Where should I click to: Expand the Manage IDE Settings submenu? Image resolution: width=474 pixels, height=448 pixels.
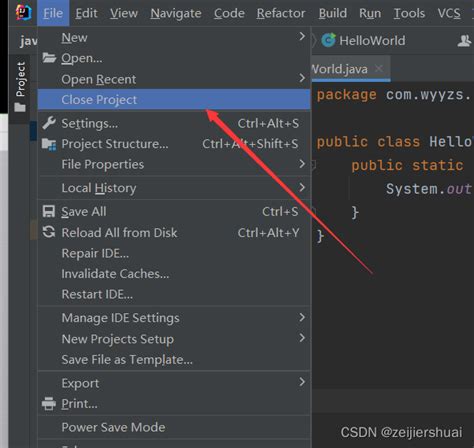pyautogui.click(x=174, y=318)
